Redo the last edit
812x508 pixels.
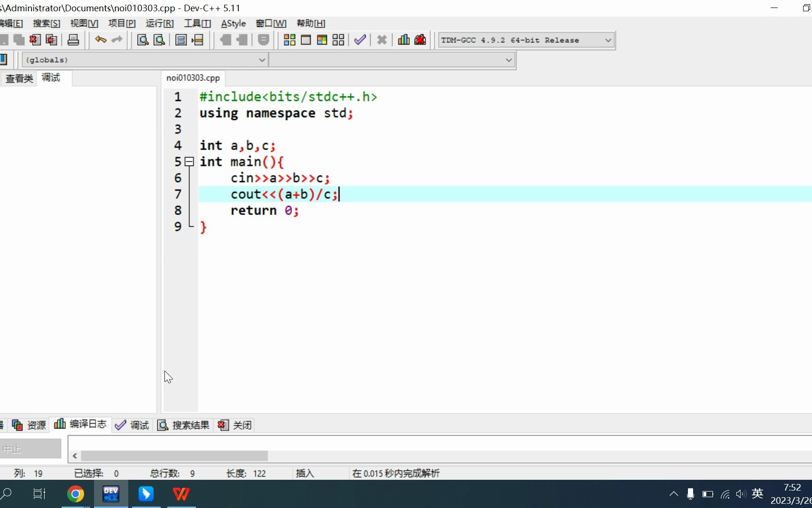pyautogui.click(x=116, y=40)
